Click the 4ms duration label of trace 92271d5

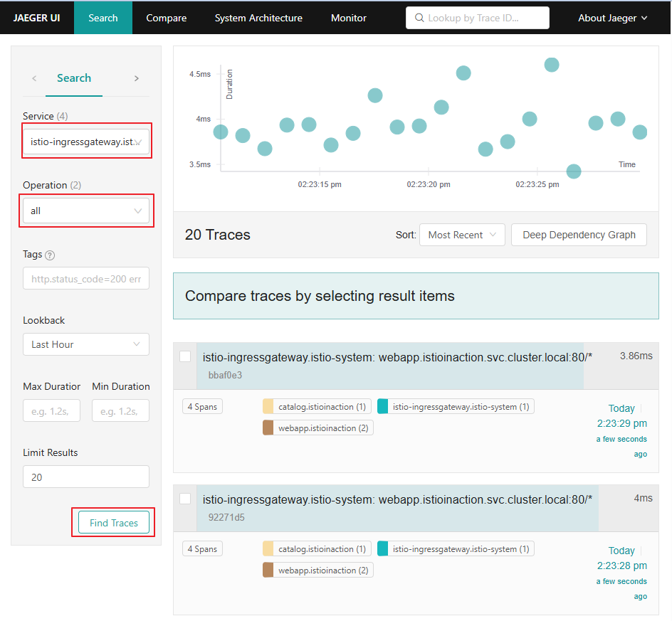click(644, 498)
